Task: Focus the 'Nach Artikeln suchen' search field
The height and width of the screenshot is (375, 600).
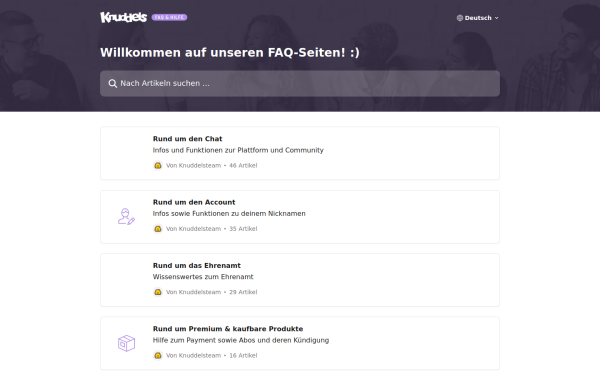Action: [x=300, y=83]
